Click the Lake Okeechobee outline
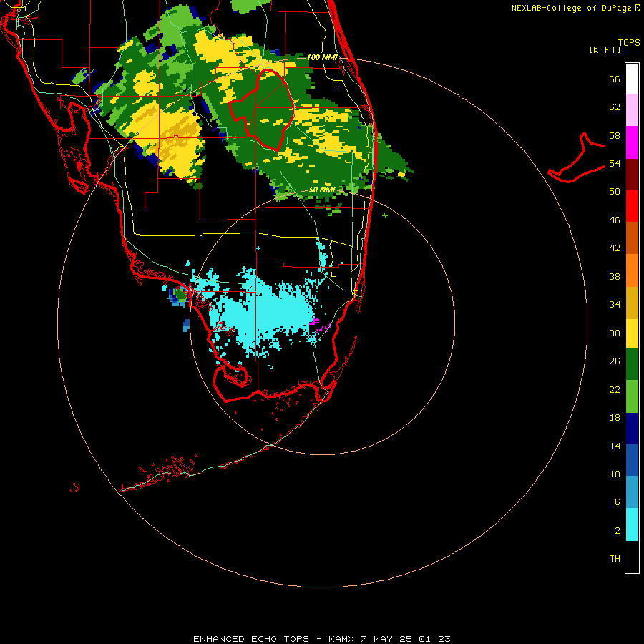The width and height of the screenshot is (644, 644). pos(262,109)
